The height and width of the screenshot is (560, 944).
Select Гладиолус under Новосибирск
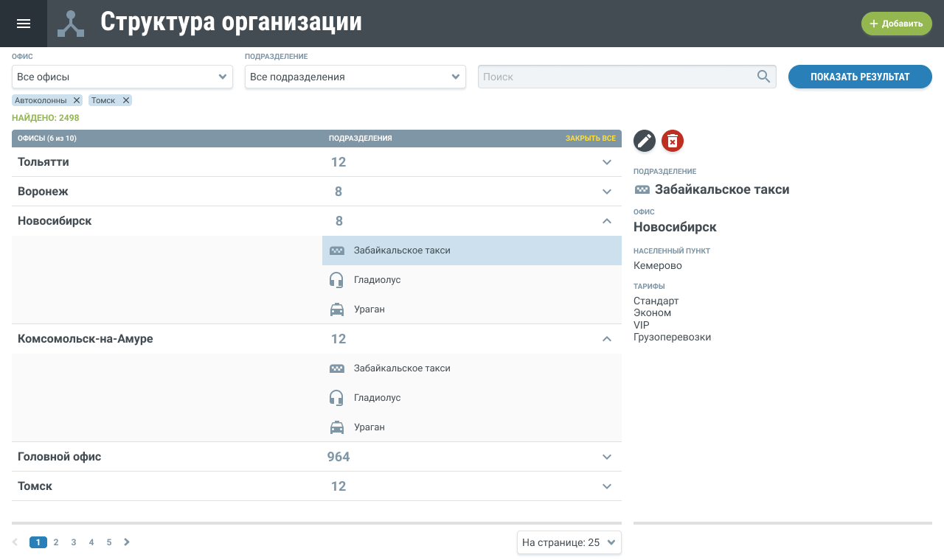[x=377, y=280]
